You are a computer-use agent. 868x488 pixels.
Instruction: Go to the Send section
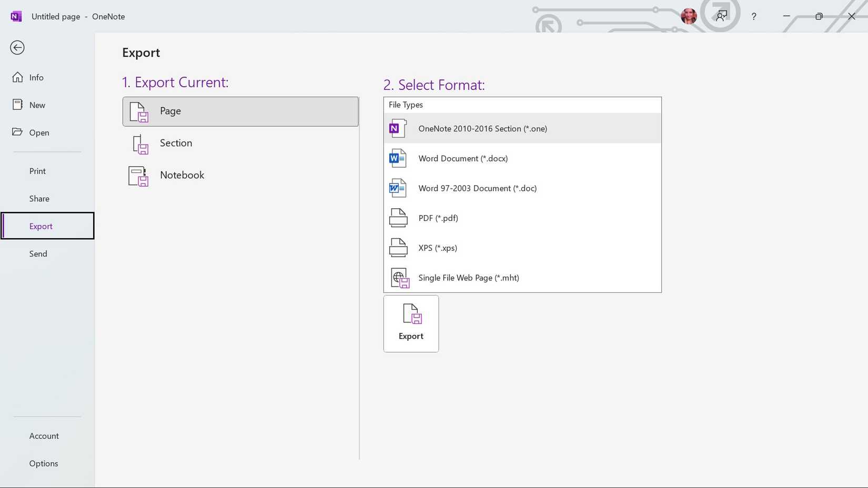38,253
